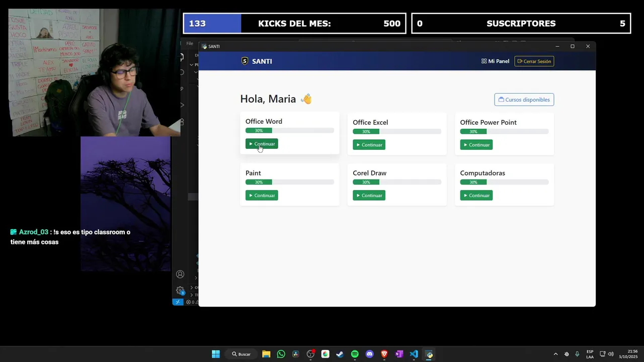This screenshot has height=362, width=644.
Task: Click the Office Excel progress bar
Action: [x=397, y=132]
